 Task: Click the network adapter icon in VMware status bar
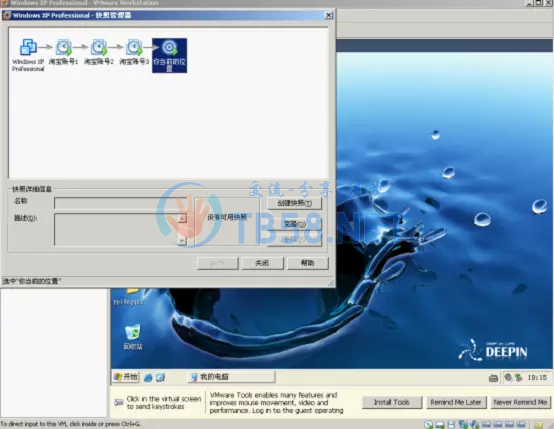[x=462, y=424]
